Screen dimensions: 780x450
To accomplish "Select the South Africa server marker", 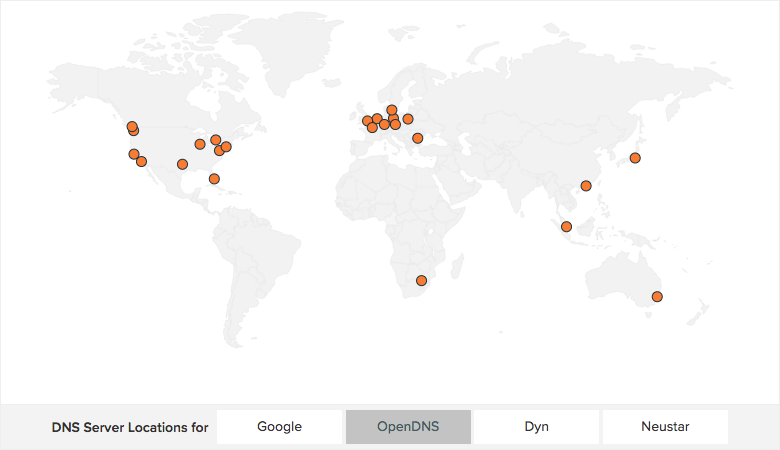I will 421,280.
